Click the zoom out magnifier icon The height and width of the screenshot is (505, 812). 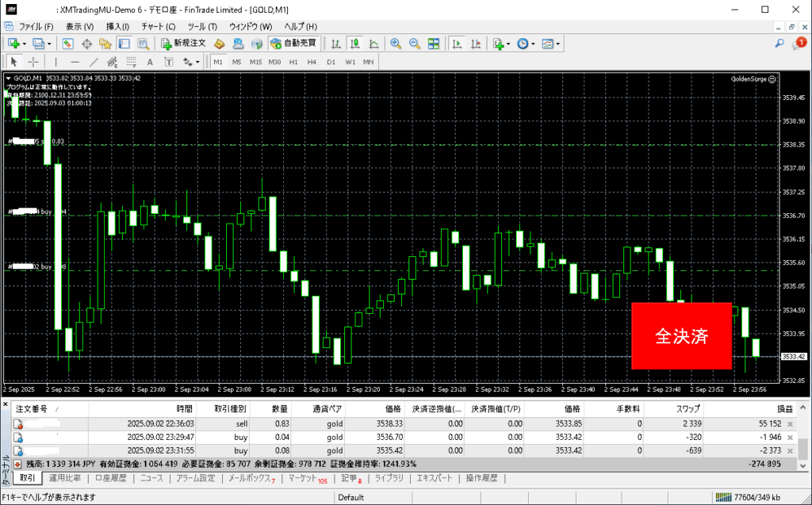413,44
